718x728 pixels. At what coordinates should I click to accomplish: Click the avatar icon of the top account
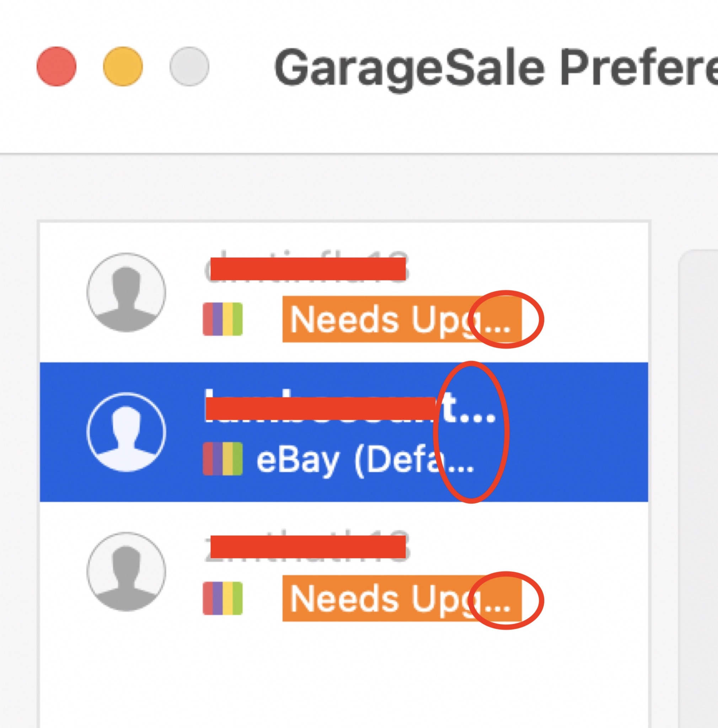[126, 293]
